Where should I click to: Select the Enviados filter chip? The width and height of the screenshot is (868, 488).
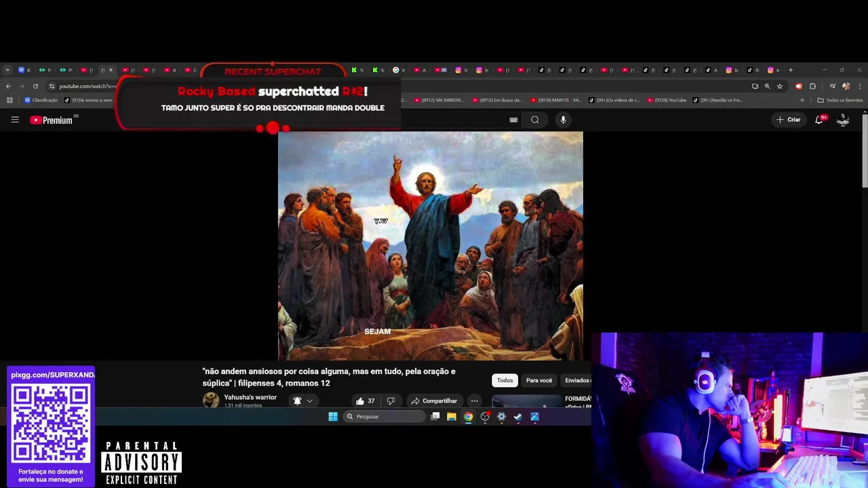pyautogui.click(x=577, y=380)
